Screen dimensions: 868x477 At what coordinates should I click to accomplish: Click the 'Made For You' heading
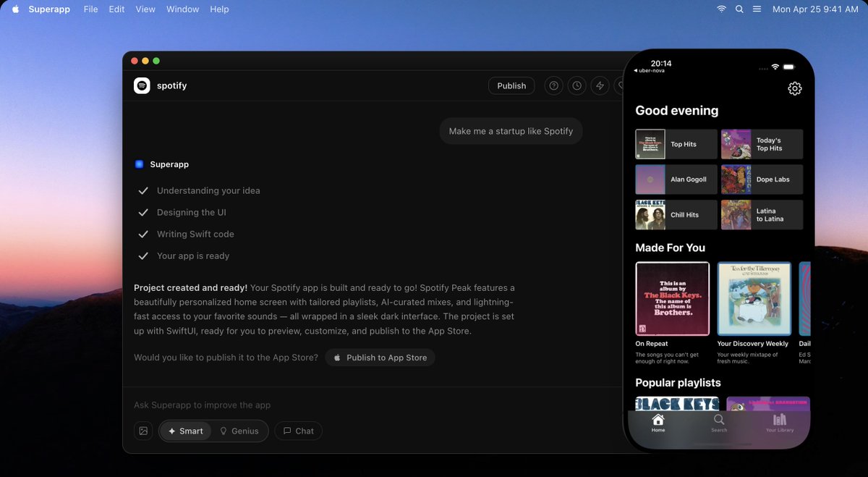coord(671,248)
